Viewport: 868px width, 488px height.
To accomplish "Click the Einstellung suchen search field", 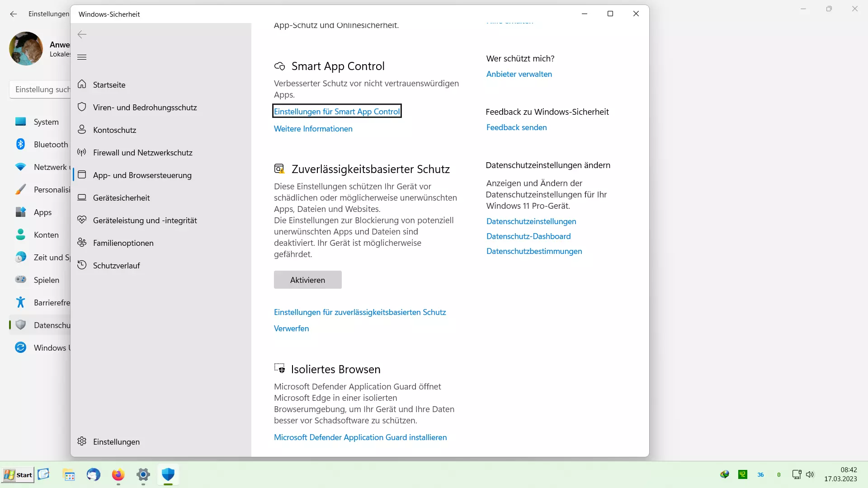I will click(40, 89).
